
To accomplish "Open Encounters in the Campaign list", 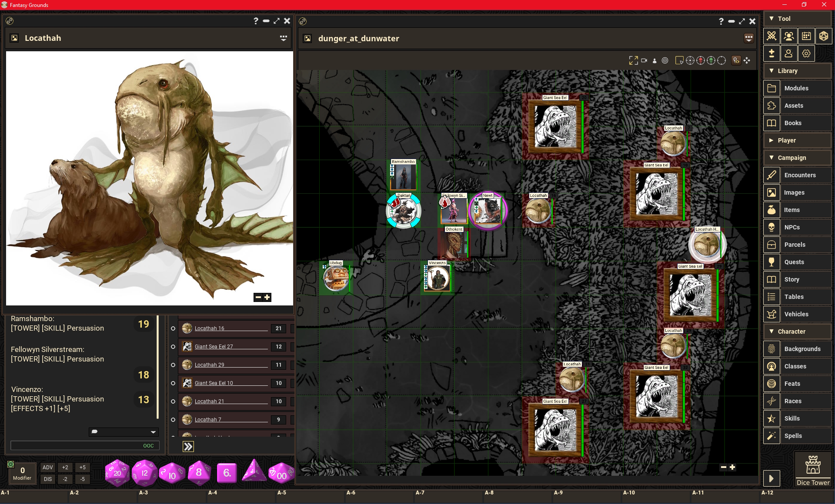I will (x=798, y=175).
